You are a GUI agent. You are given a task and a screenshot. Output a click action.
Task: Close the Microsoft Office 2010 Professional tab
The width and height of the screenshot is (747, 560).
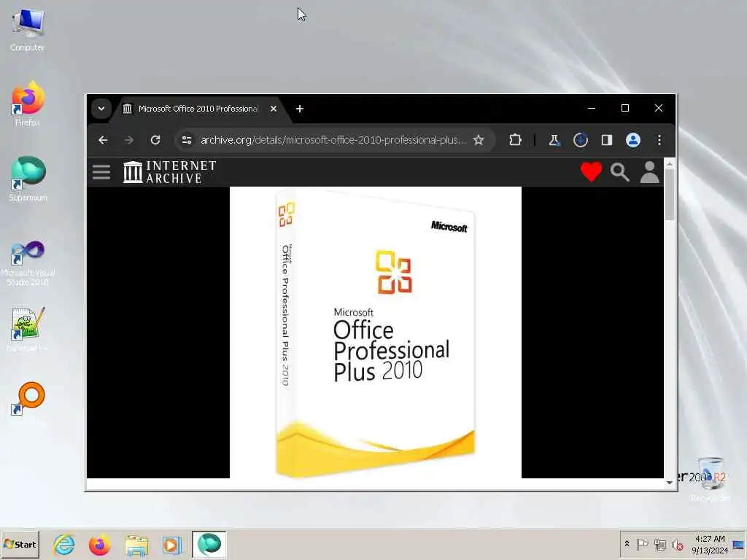coord(274,109)
